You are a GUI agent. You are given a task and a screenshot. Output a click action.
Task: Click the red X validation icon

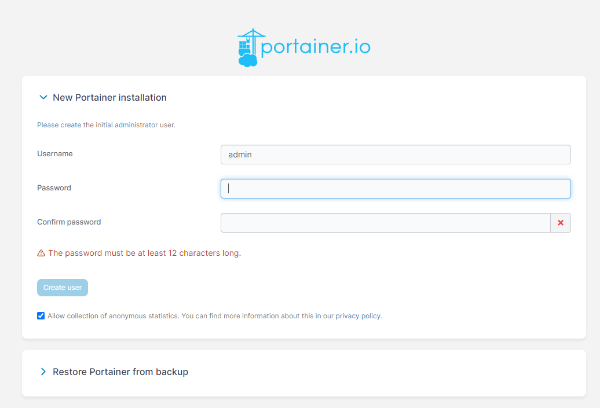[560, 223]
